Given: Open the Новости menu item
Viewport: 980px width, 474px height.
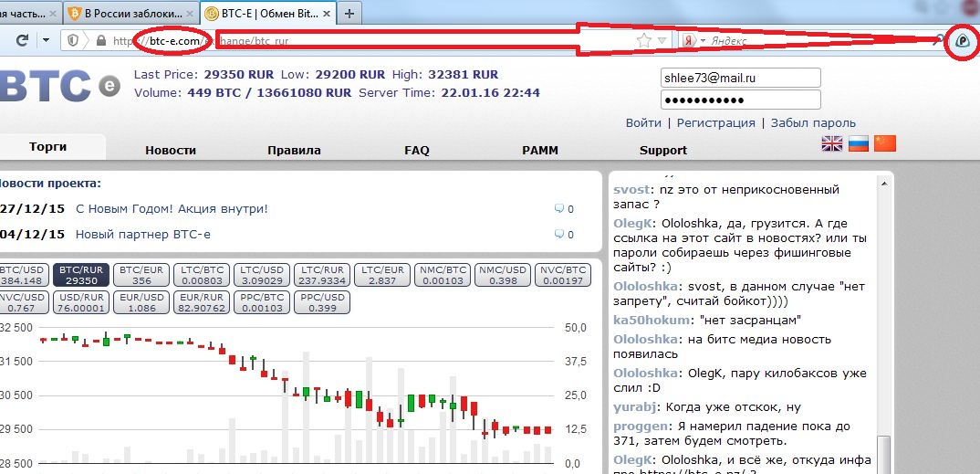Looking at the screenshot, I should [x=171, y=150].
